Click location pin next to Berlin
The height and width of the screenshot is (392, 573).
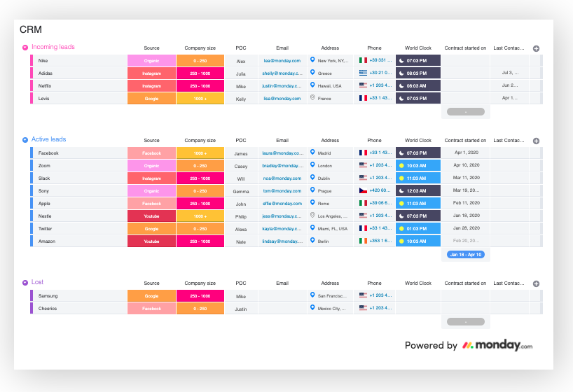click(x=312, y=240)
